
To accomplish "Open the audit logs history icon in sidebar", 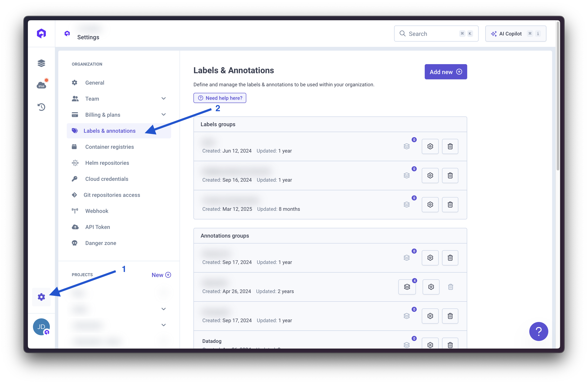I will (x=41, y=107).
